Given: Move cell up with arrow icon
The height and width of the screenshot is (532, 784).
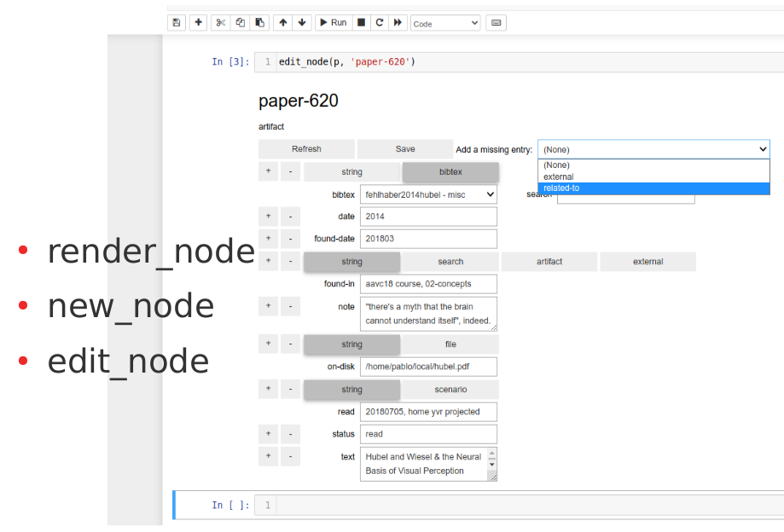Looking at the screenshot, I should point(283,23).
